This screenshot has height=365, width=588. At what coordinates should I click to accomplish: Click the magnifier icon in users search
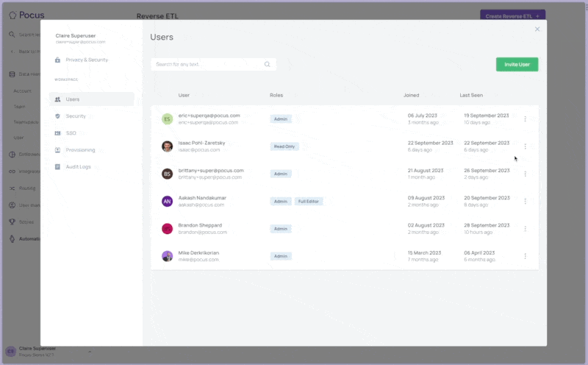[x=267, y=64]
